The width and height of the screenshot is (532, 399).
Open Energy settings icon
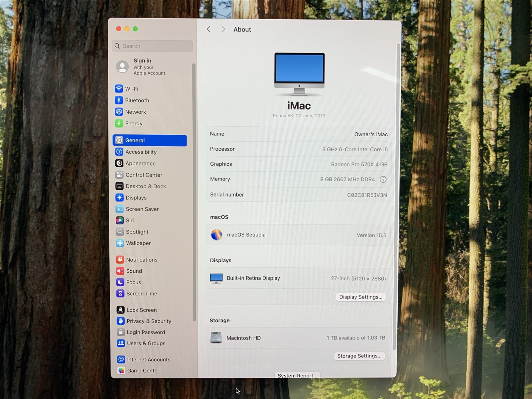pos(119,123)
